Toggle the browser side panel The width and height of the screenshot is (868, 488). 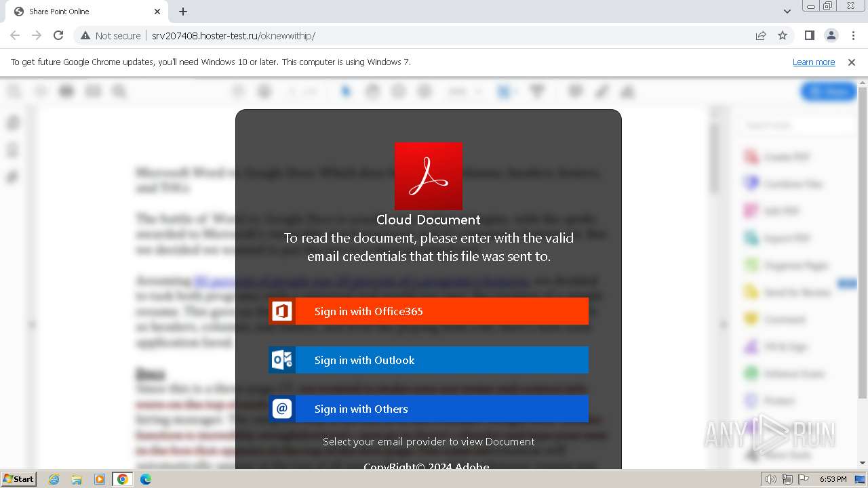pyautogui.click(x=810, y=35)
